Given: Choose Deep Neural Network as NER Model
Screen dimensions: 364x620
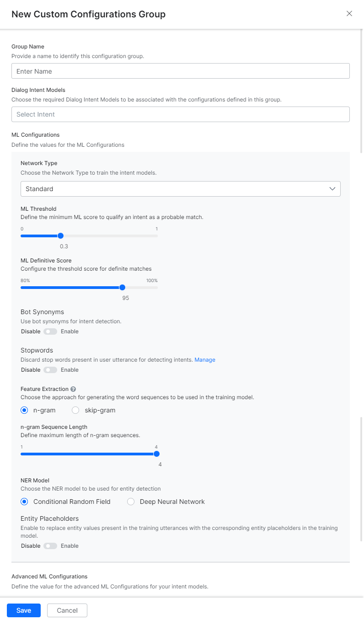Looking at the screenshot, I should [x=131, y=502].
